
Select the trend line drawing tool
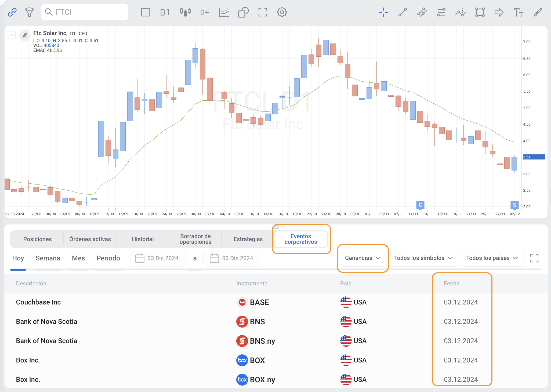403,12
